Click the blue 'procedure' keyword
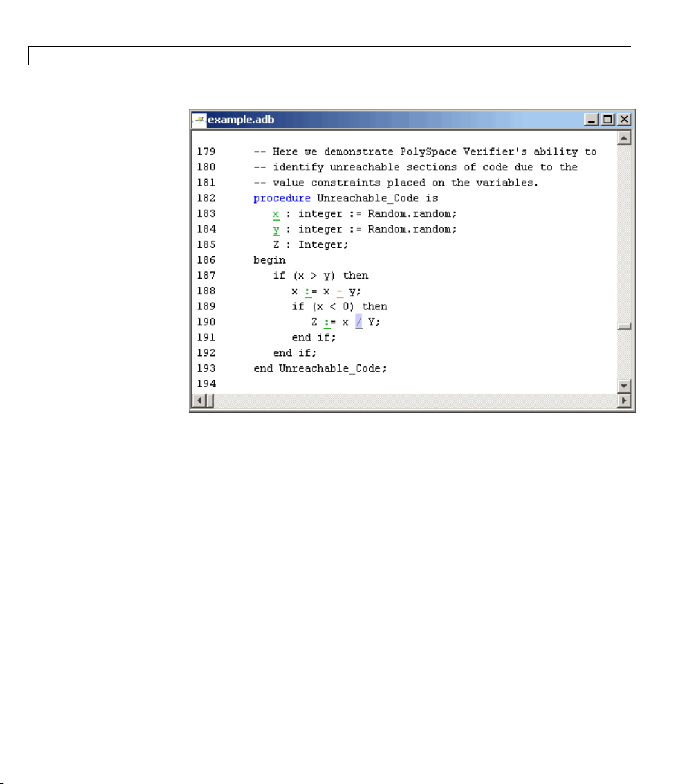This screenshot has height=784, width=675. (282, 198)
